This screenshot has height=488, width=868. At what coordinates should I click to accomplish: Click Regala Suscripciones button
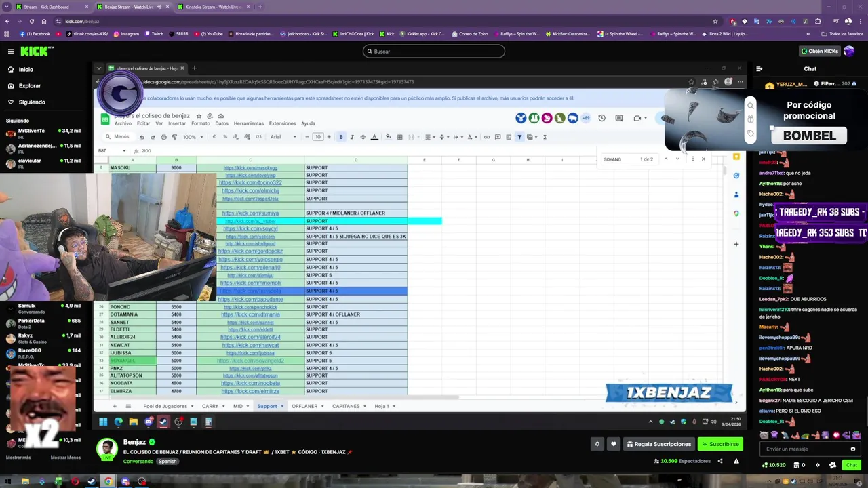[x=659, y=444]
